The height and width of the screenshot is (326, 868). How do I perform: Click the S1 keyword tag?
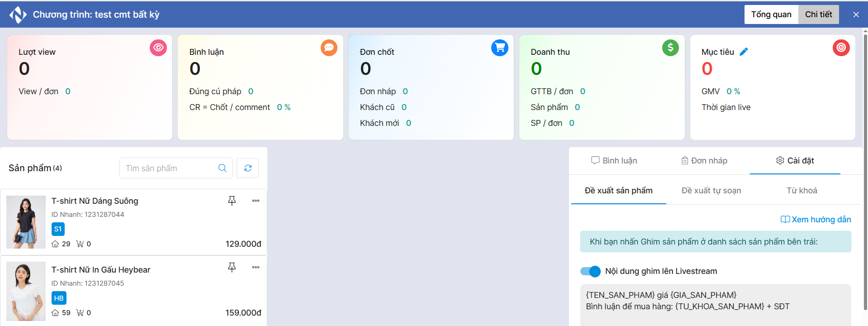pyautogui.click(x=58, y=229)
